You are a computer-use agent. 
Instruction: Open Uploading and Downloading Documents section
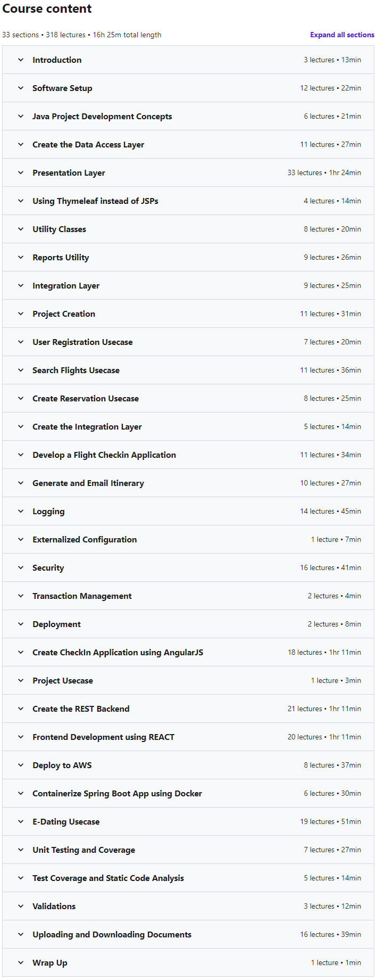[x=112, y=934]
